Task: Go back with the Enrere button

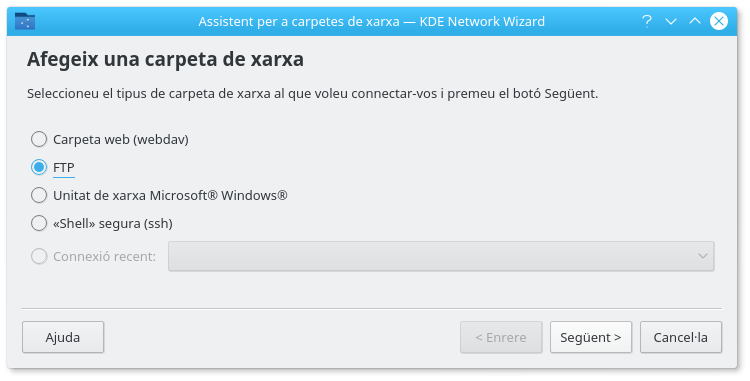Action: click(501, 337)
